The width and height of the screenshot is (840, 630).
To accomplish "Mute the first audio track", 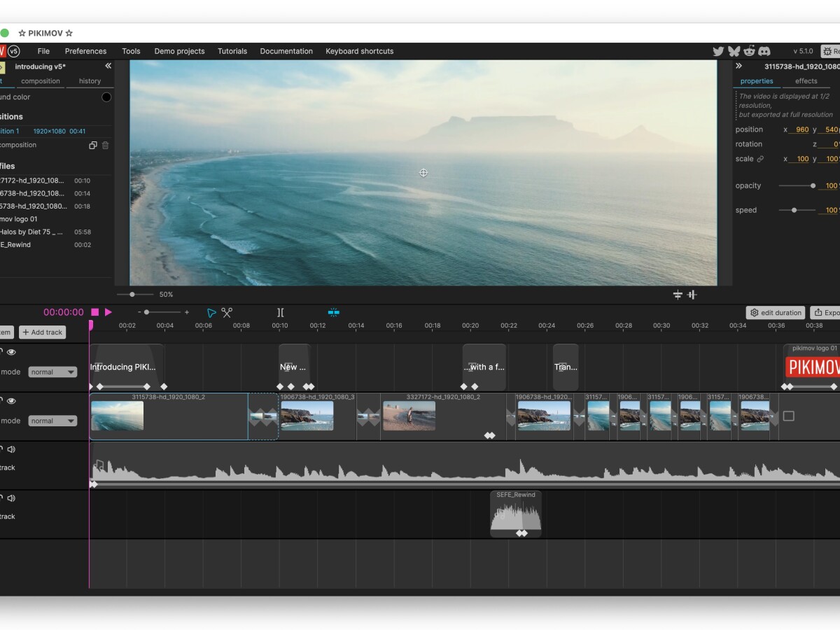I will pos(11,449).
